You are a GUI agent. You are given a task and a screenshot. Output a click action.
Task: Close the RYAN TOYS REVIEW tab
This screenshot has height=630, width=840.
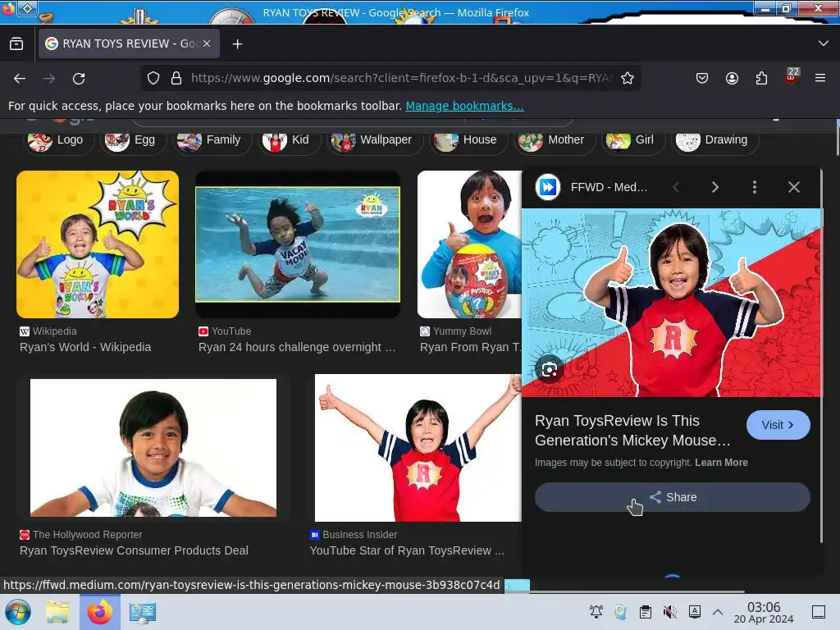pos(207,44)
